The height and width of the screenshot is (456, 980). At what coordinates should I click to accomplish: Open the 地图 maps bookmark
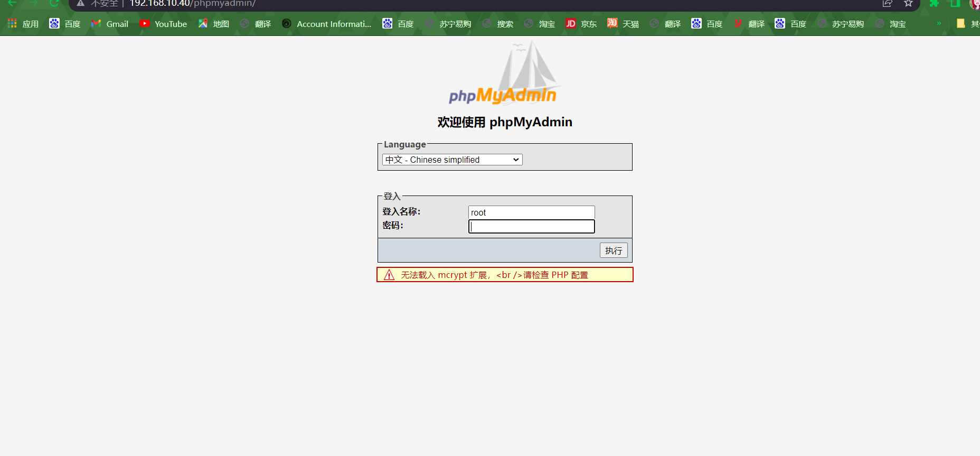pos(214,24)
